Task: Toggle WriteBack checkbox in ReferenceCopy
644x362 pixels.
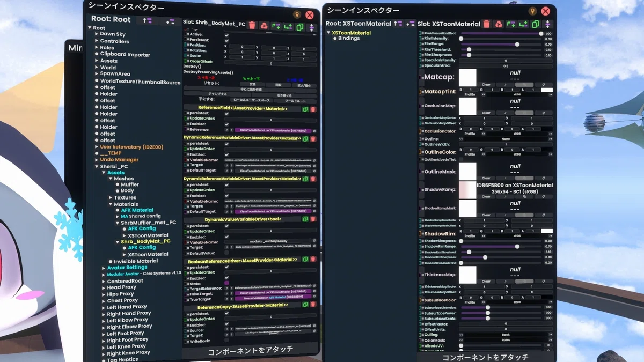Action: tap(226, 340)
